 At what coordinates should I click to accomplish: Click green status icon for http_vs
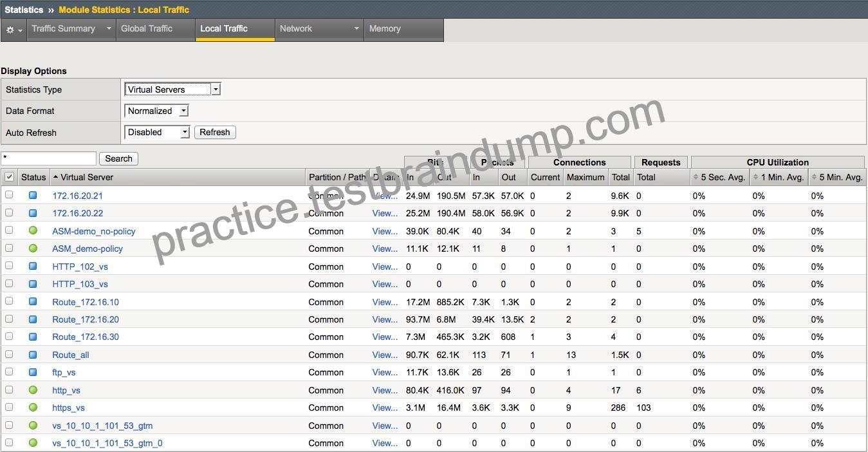point(33,390)
